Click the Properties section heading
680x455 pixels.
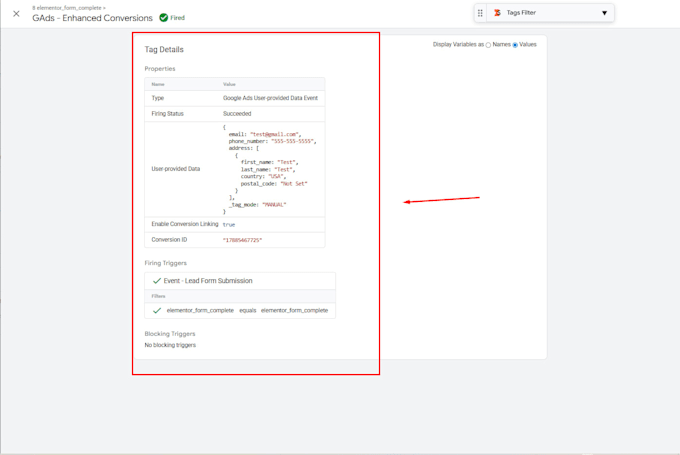[x=160, y=69]
